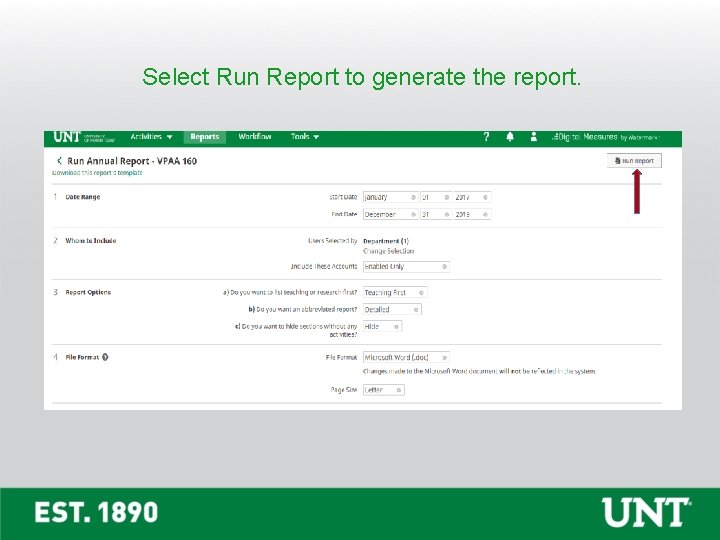
Task: Click the Whom to Include section label
Action: [90, 241]
